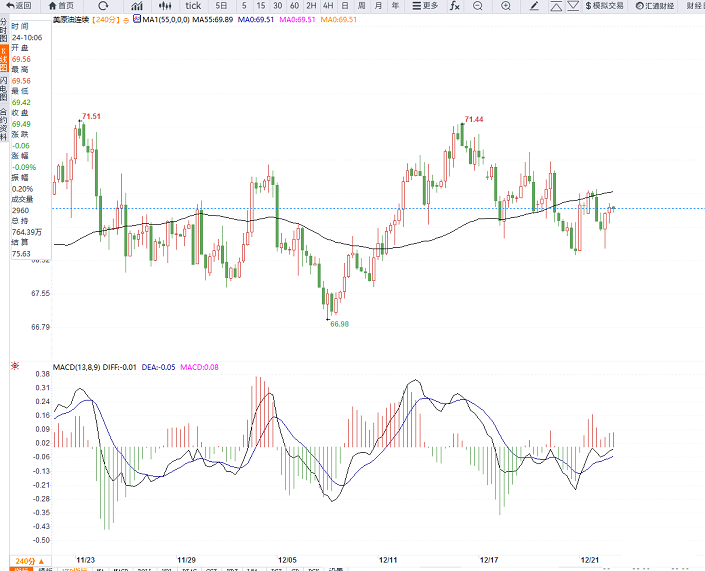Click the MA1(55,0,0,0) indicator parameters
705x571 pixels.
[166, 20]
